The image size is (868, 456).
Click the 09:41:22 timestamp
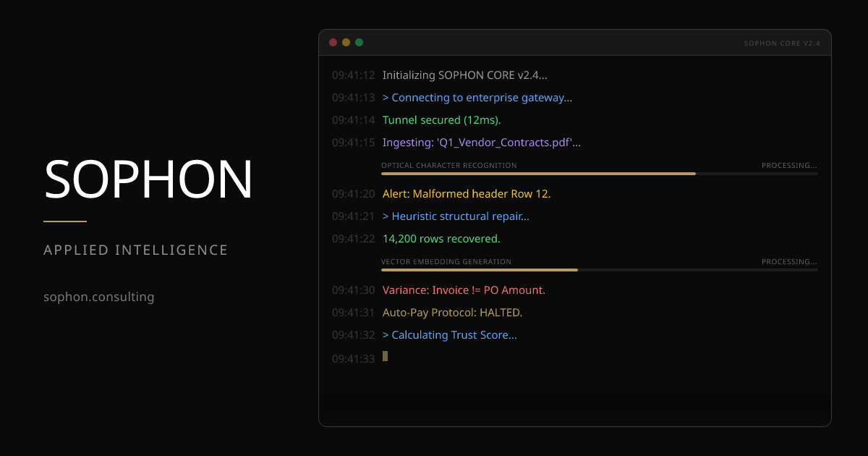[354, 239]
